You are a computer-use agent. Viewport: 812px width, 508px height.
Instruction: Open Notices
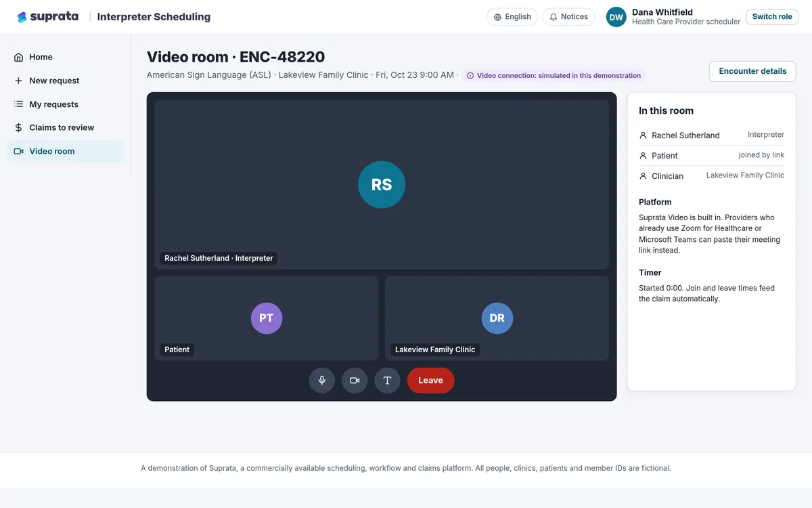pos(568,17)
